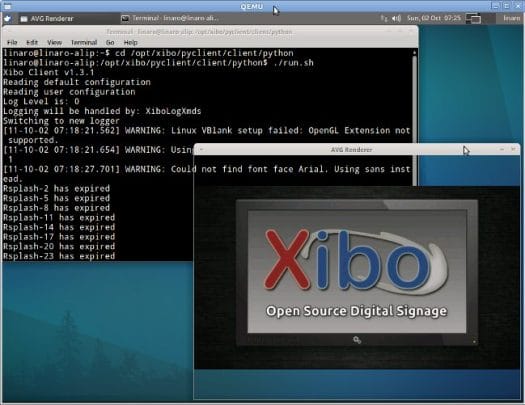The image size is (525, 405).
Task: Click 'Rsplash-5 has expired' line
Action: click(x=57, y=198)
